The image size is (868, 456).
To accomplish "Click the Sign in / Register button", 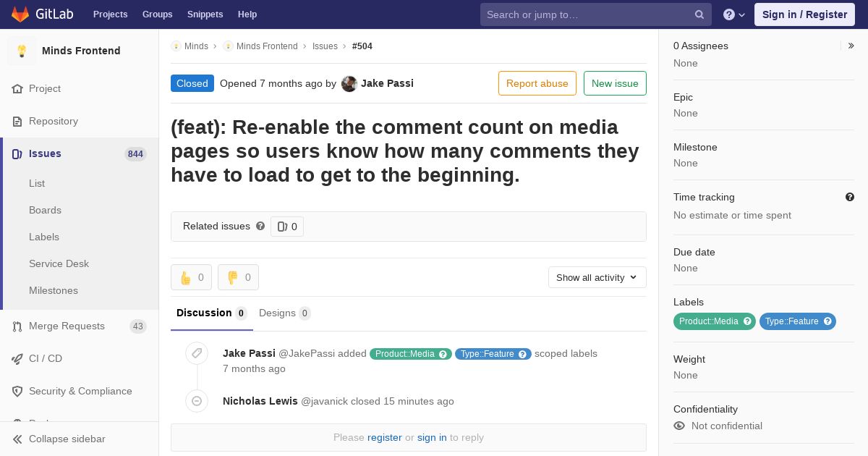I will (804, 14).
